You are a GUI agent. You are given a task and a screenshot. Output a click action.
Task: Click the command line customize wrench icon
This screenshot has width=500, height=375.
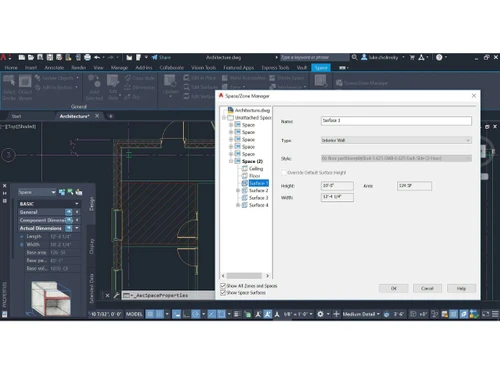pyautogui.click(x=116, y=295)
